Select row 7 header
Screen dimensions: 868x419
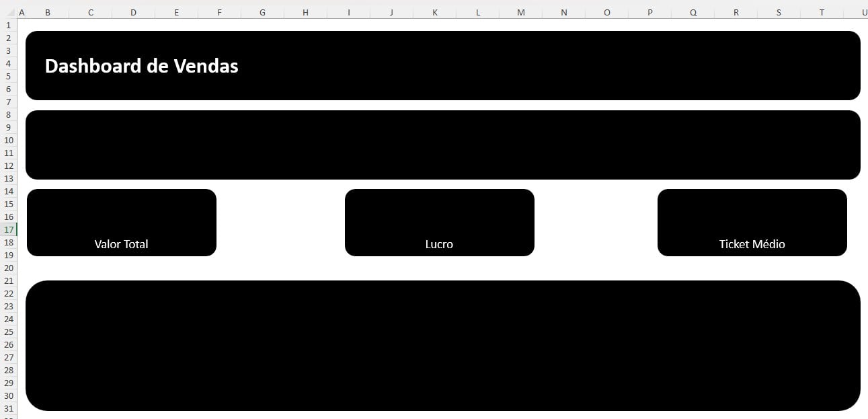[x=8, y=102]
